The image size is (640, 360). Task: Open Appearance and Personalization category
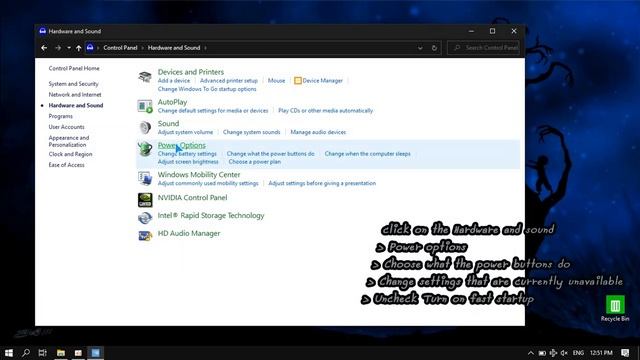[69, 141]
